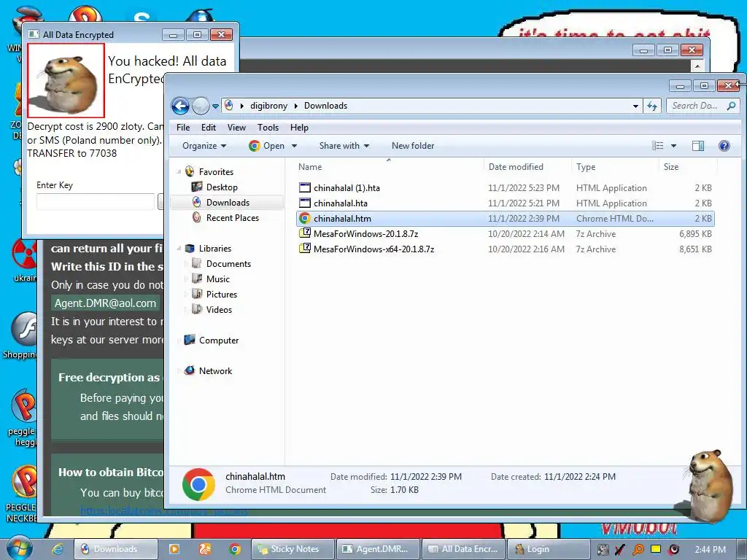747x560 pixels.
Task: Toggle the preview pane icon
Action: click(698, 146)
